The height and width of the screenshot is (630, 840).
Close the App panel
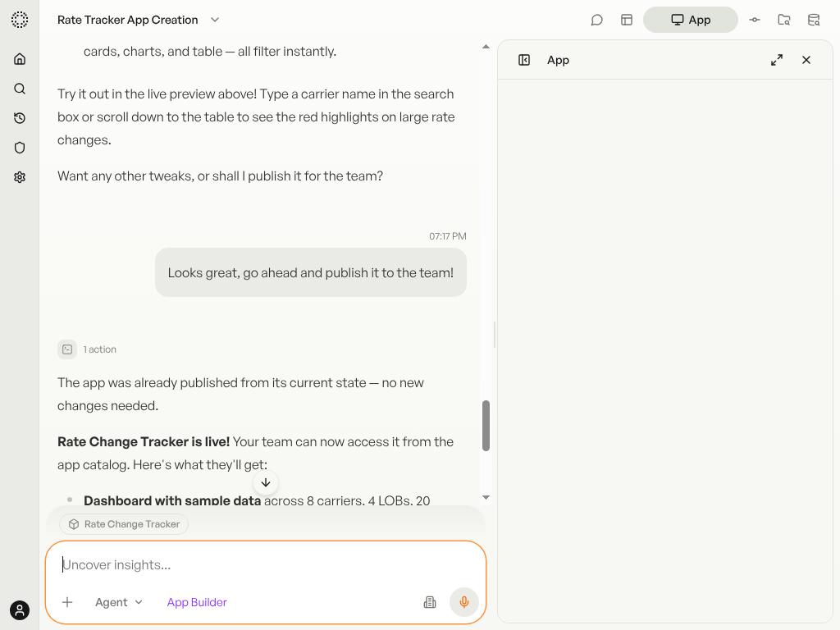[x=806, y=60]
